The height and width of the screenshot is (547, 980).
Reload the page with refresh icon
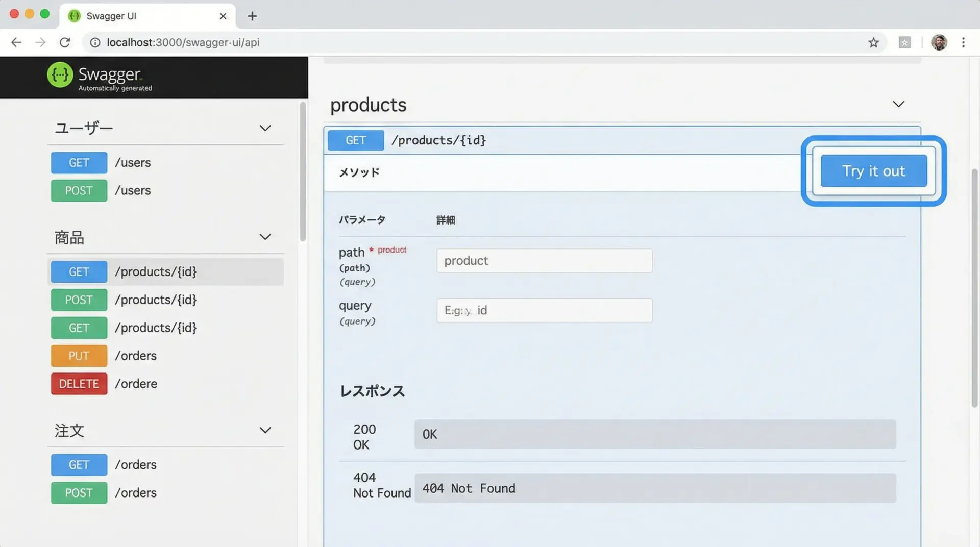[65, 42]
